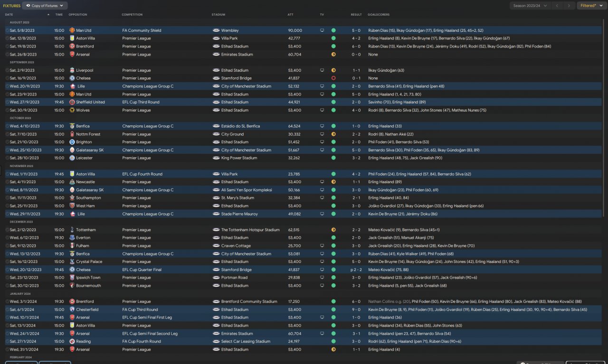Open the Estádio do SL Benfica stadium link
The width and height of the screenshot is (608, 364).
tap(240, 126)
